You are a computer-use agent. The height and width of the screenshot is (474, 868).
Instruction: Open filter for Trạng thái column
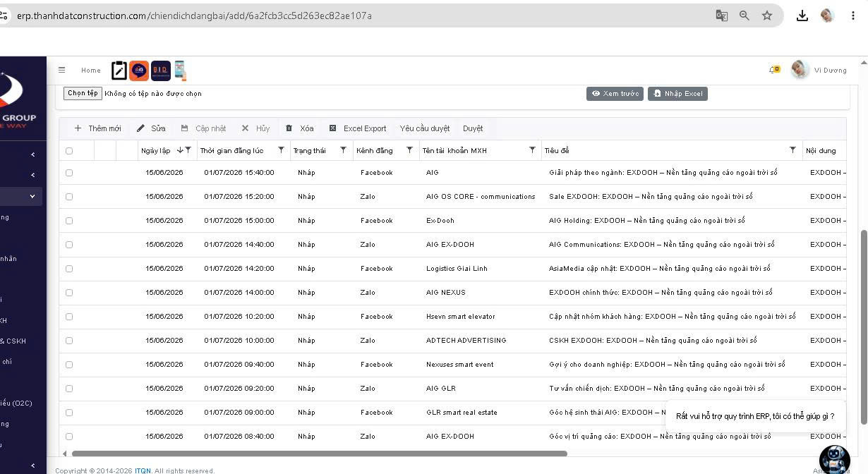click(x=344, y=150)
